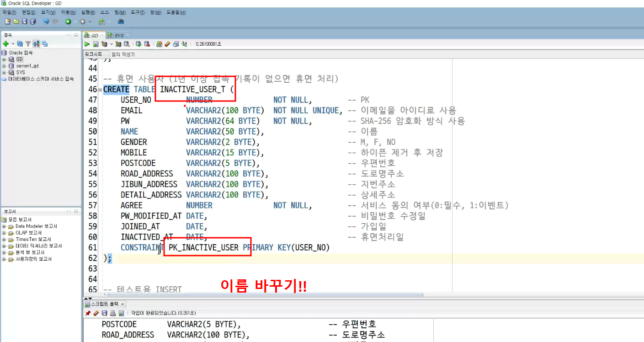
Task: Toggle the schema-order sort button in connections toolbar
Action: pyautogui.click(x=36, y=44)
